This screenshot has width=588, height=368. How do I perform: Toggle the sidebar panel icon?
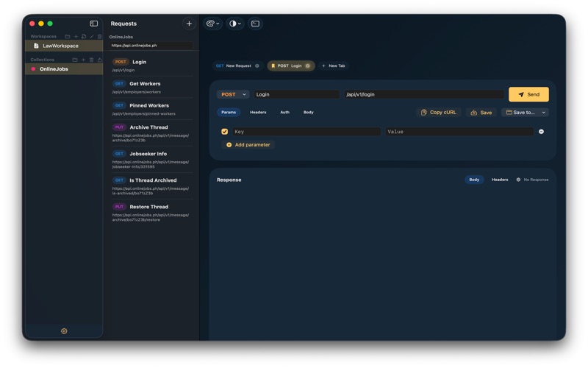tap(94, 24)
